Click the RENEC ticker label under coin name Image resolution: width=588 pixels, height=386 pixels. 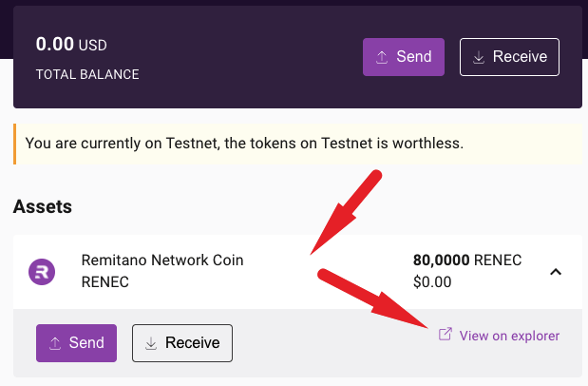104,281
